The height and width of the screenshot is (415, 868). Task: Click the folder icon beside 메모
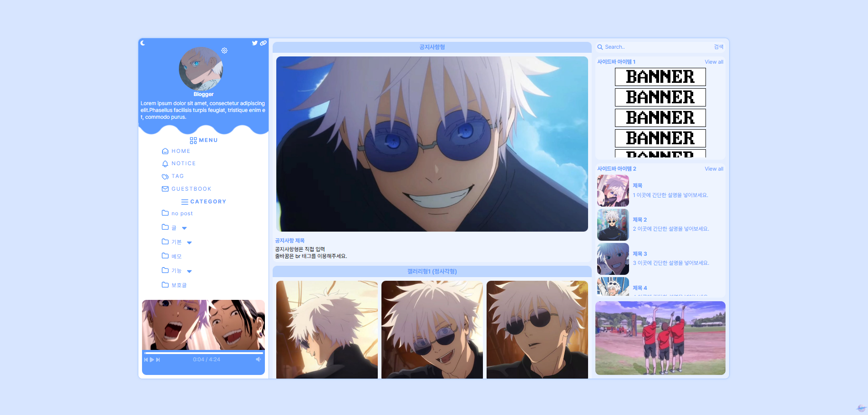165,256
